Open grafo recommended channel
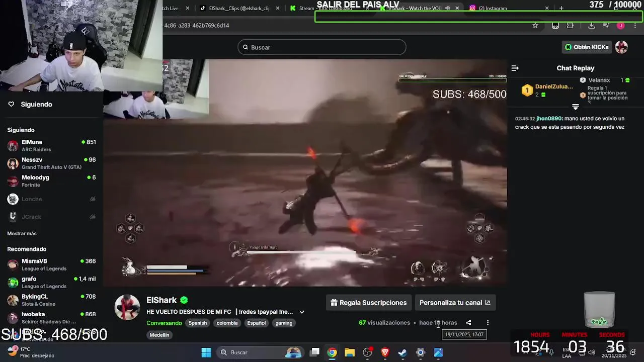The width and height of the screenshot is (644, 362). 51,282
